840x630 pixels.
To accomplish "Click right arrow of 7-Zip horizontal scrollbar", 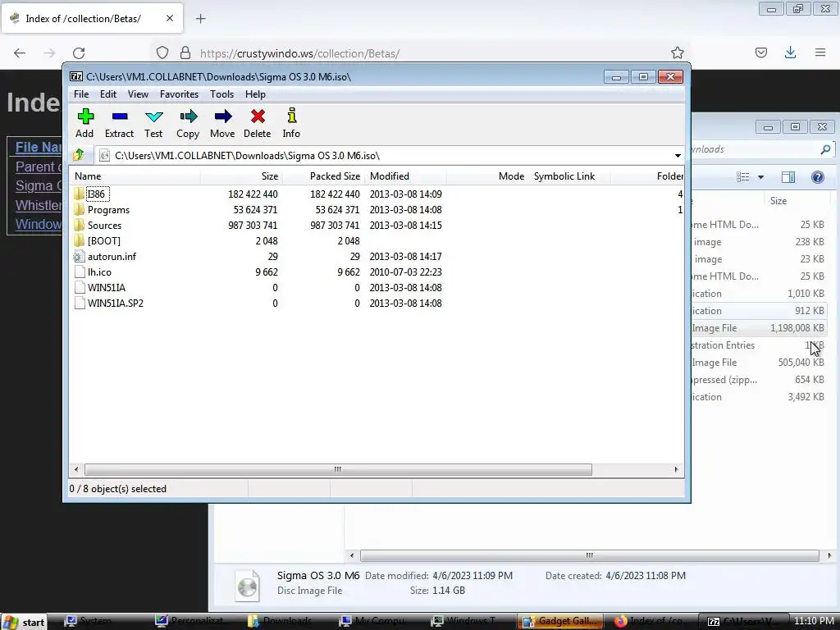I will coord(676,470).
